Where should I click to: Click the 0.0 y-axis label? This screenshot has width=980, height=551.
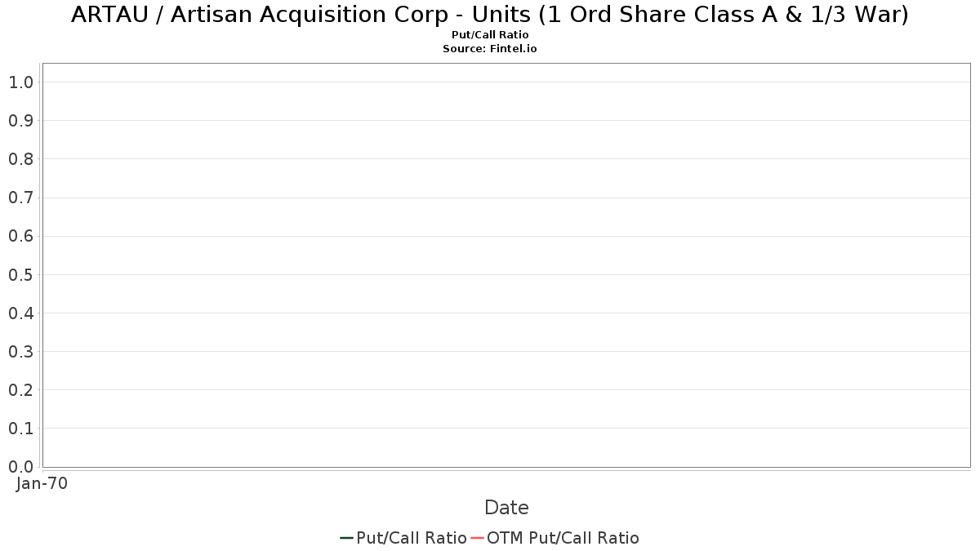point(20,467)
